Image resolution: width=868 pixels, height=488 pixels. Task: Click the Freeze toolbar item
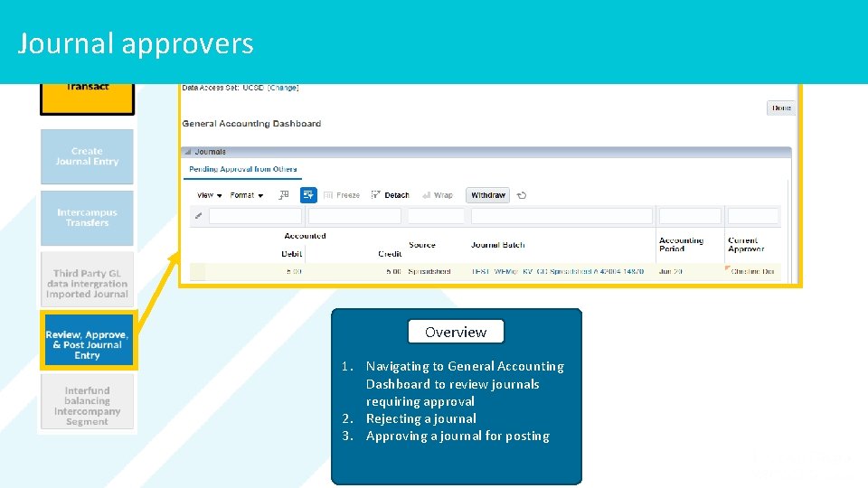point(342,195)
